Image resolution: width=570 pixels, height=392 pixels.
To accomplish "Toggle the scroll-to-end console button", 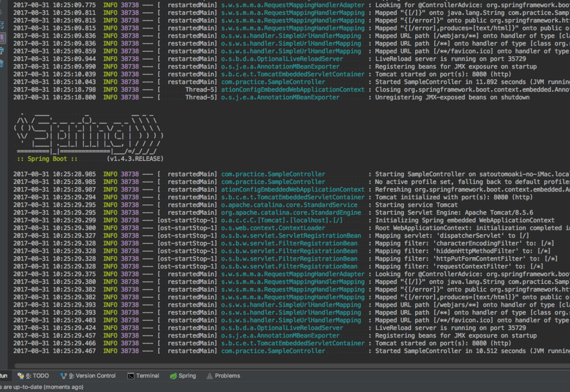I will click(x=2, y=37).
